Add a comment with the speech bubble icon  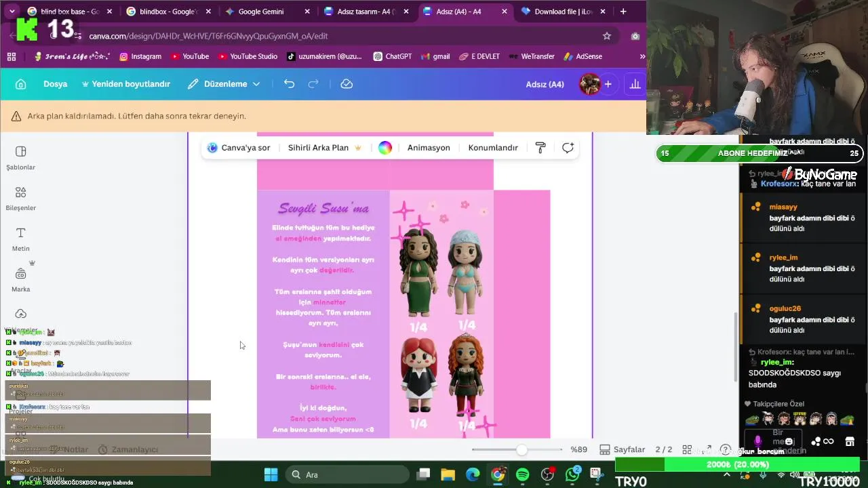click(568, 148)
